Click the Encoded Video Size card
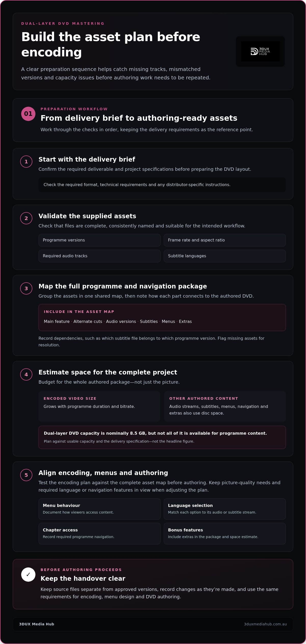Viewport: 306px width, 644px height. coord(99,406)
